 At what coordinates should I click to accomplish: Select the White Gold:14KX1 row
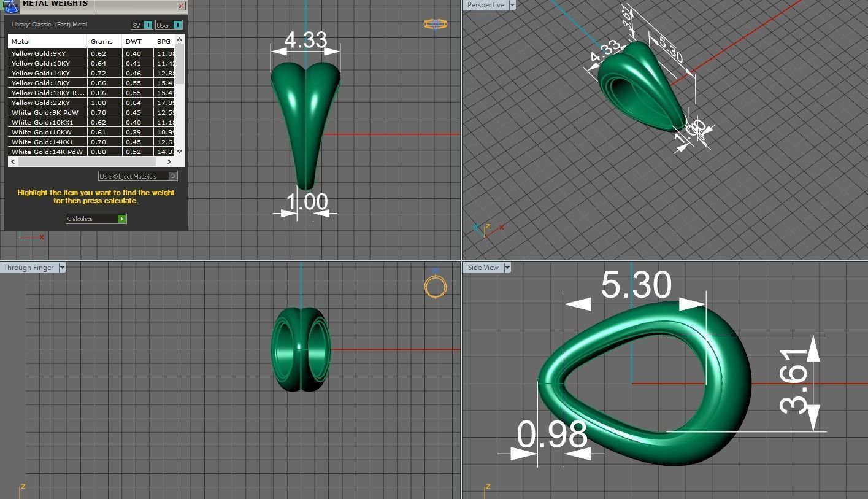[x=92, y=142]
